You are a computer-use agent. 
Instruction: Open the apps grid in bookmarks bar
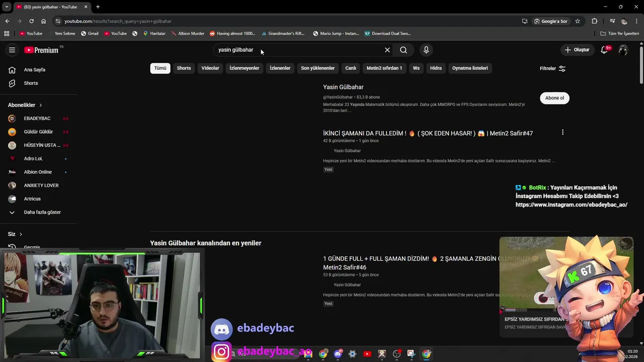(x=7, y=33)
